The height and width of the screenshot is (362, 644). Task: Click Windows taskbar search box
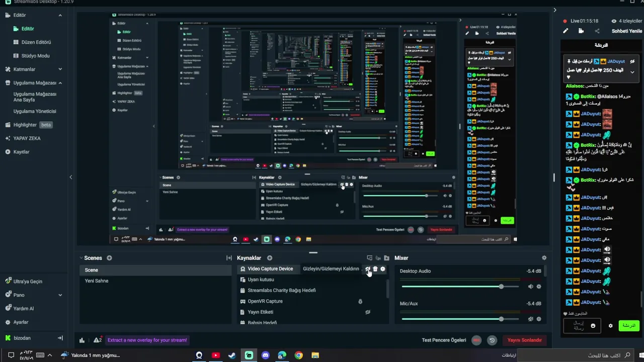click(x=577, y=355)
